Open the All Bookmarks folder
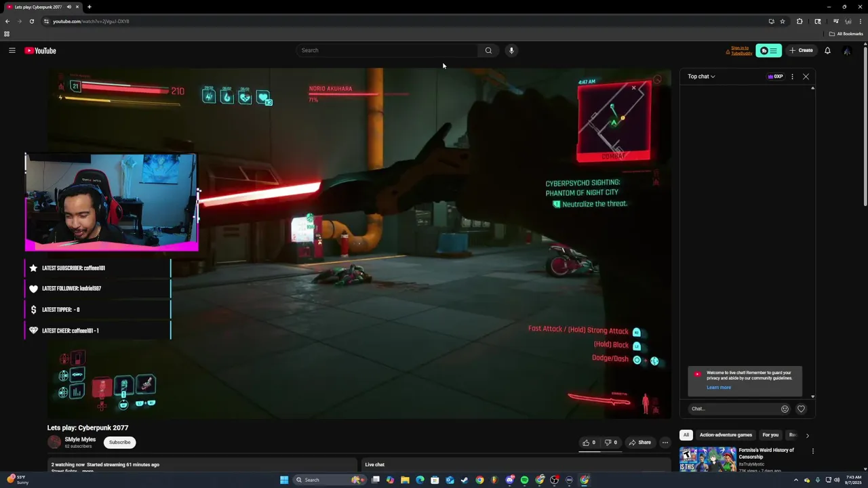 tap(846, 34)
